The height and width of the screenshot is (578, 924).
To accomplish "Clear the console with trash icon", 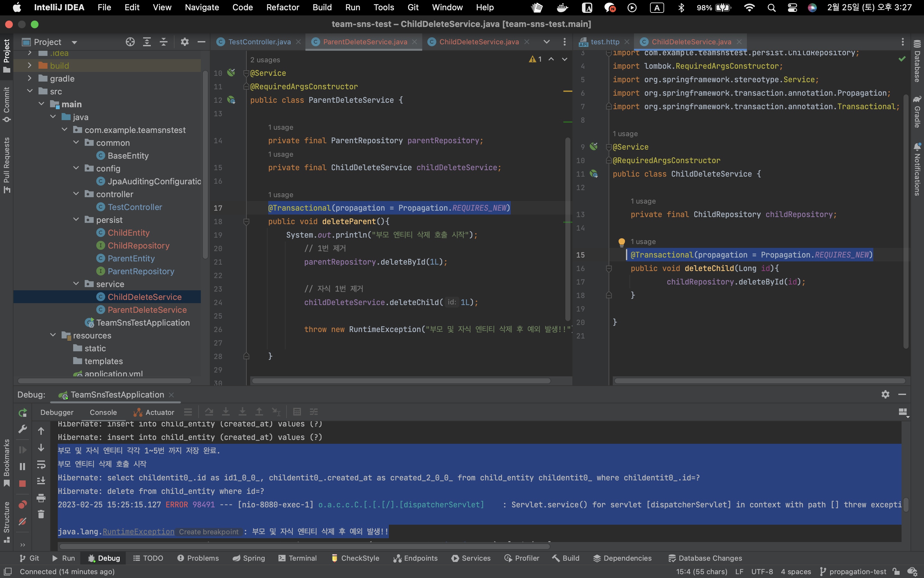I will coord(41,514).
